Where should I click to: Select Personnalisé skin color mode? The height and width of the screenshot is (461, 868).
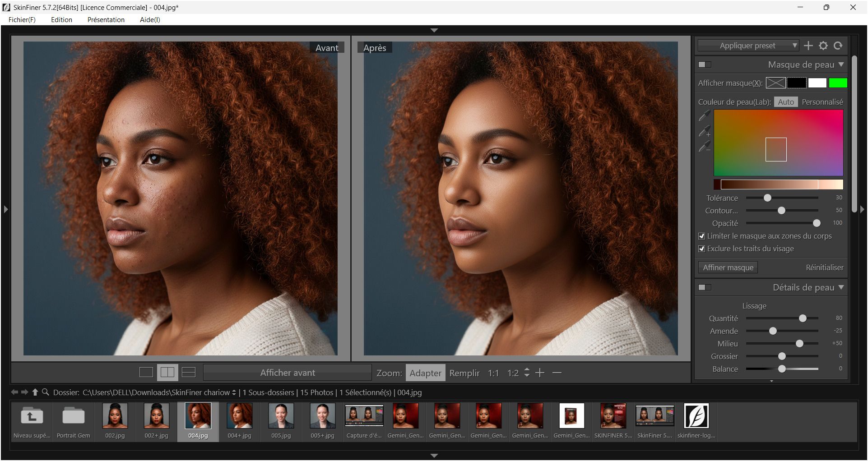822,102
